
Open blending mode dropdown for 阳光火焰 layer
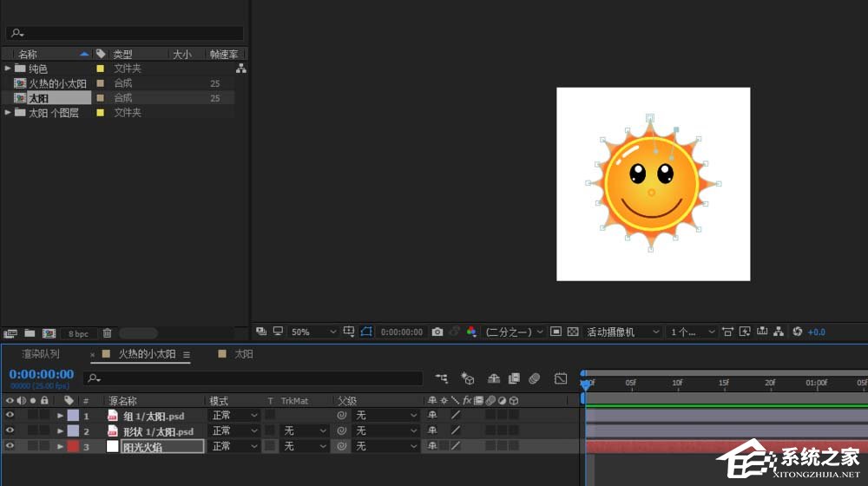pyautogui.click(x=234, y=446)
